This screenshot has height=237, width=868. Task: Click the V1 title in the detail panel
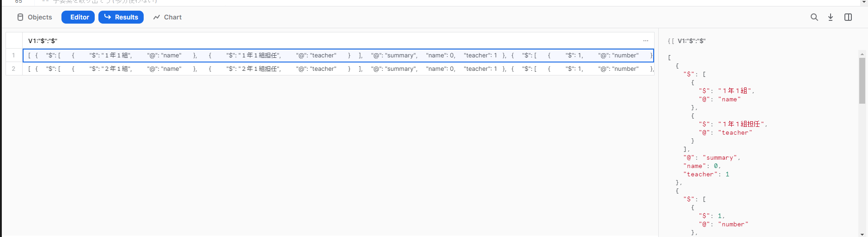point(692,41)
